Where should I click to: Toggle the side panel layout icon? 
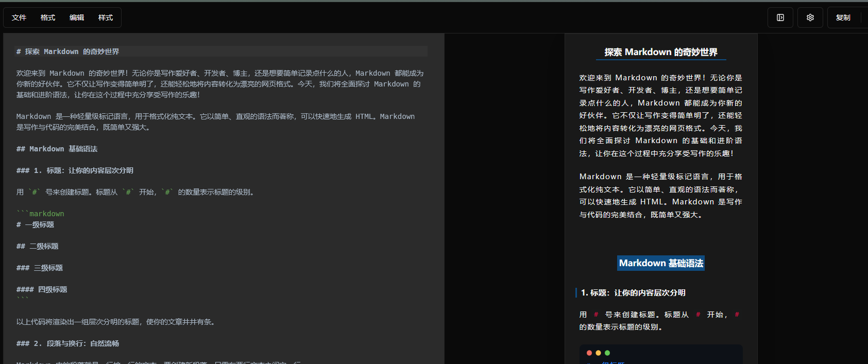[x=780, y=18]
